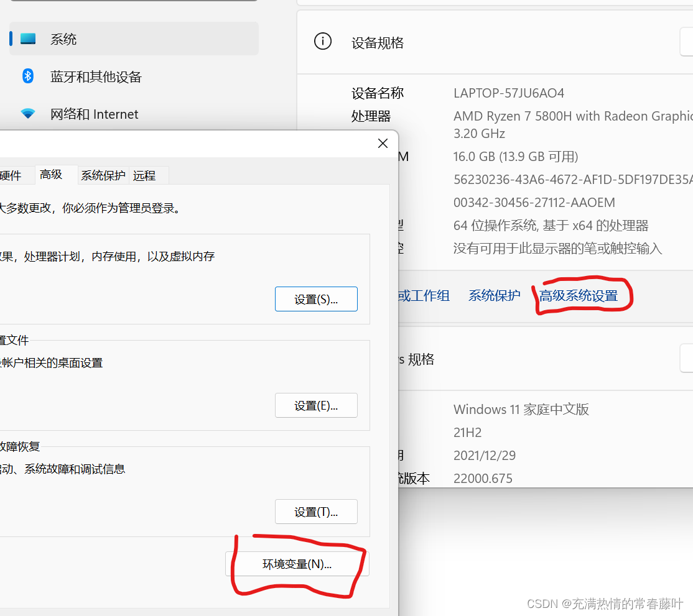Click the 设备名称 label

378,93
